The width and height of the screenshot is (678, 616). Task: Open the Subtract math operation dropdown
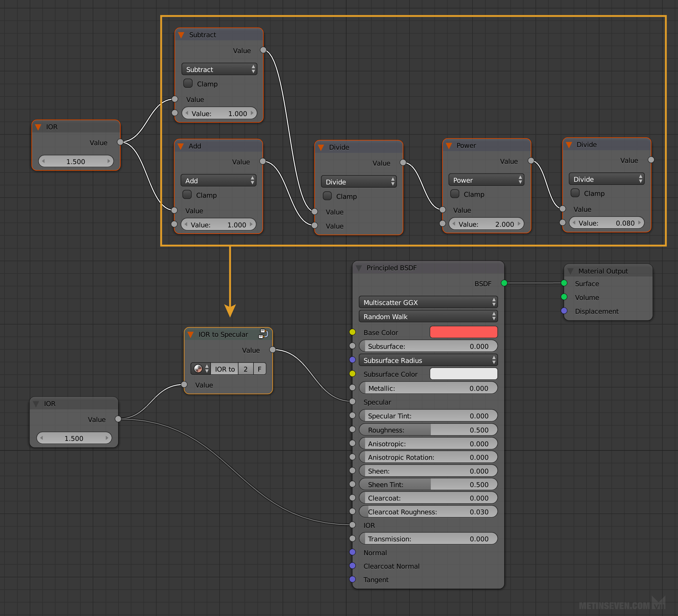coord(219,69)
